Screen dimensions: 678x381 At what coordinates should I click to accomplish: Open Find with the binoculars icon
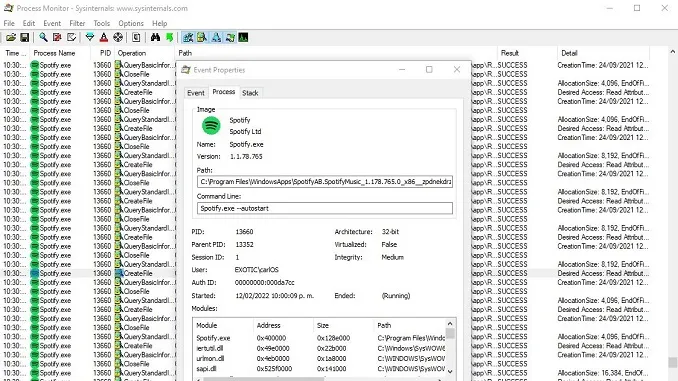[x=155, y=38]
